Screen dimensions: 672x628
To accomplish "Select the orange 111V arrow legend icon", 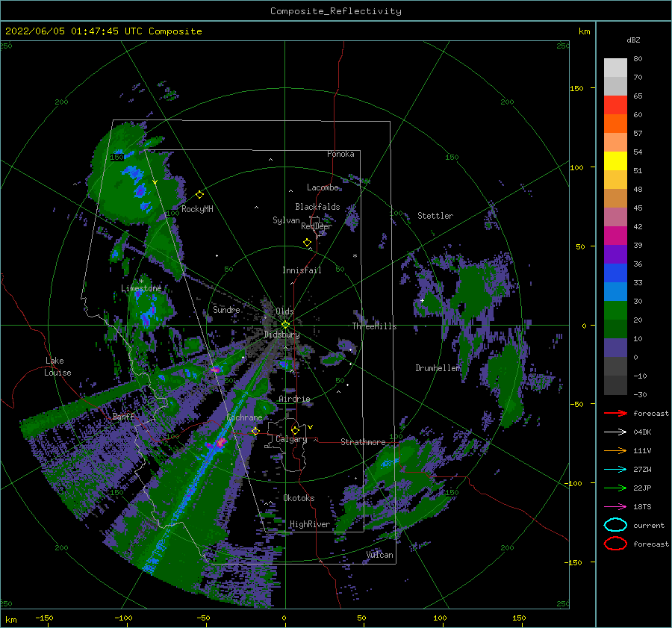I will click(615, 450).
